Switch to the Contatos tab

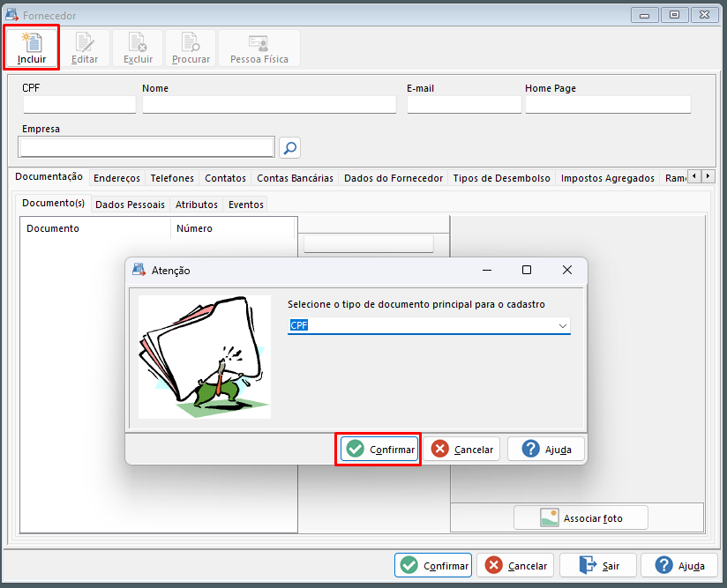point(225,178)
